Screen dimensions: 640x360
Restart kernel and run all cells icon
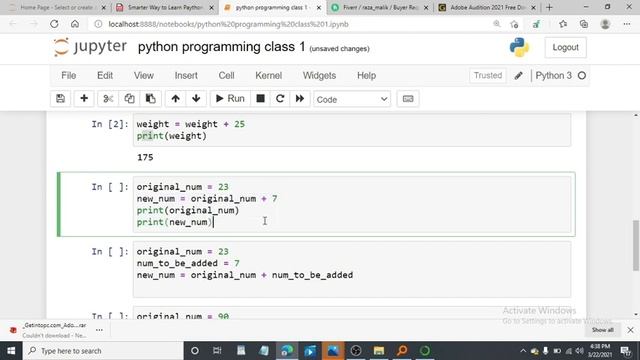(300, 99)
